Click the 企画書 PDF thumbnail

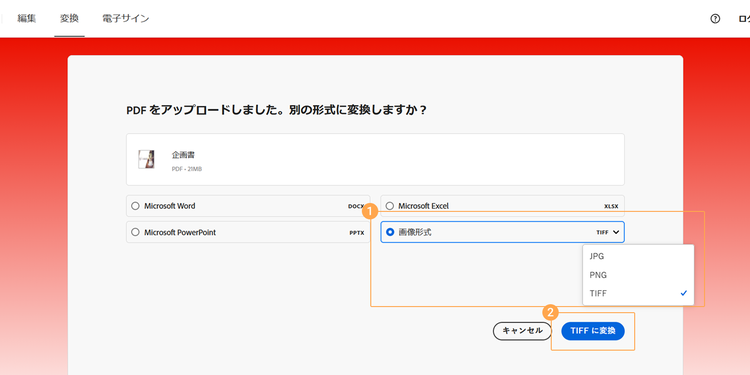[x=146, y=159]
